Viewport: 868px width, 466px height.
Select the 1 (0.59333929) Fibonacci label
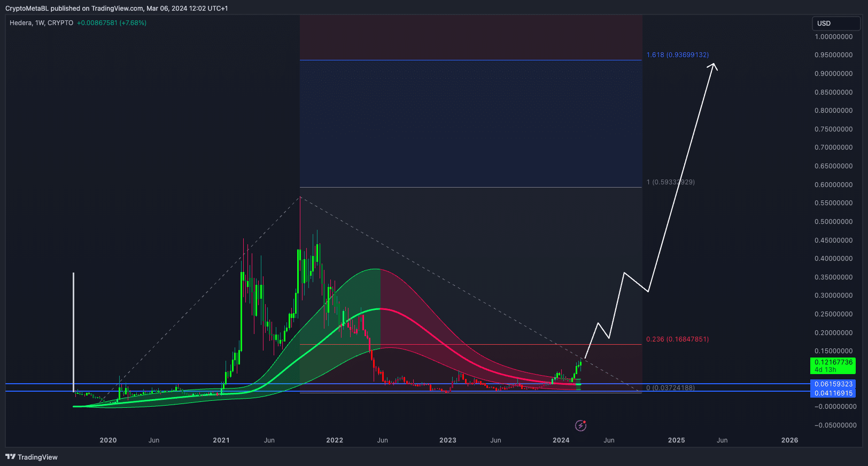tap(670, 182)
